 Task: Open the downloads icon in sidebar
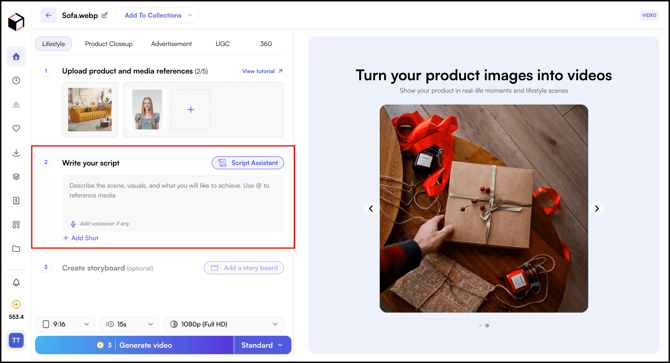coord(16,152)
